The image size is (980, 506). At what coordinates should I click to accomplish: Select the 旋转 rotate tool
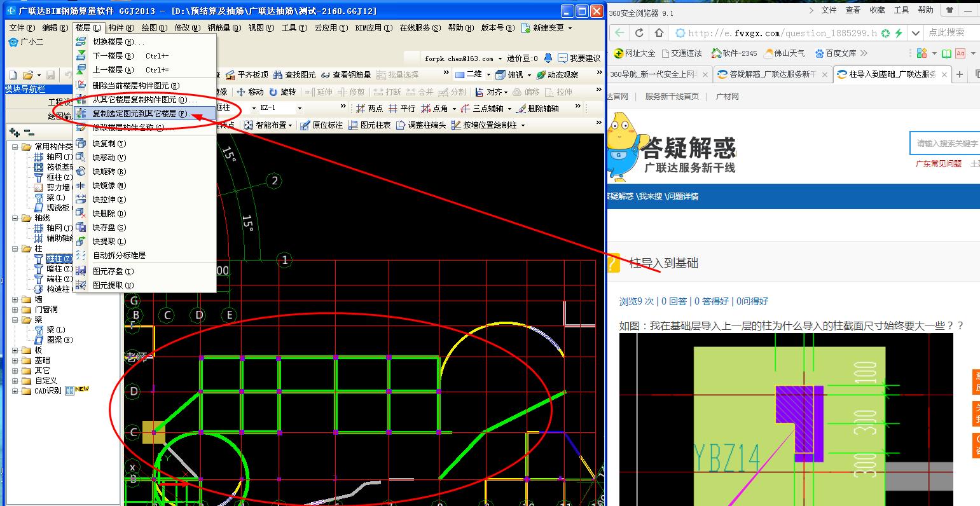283,92
